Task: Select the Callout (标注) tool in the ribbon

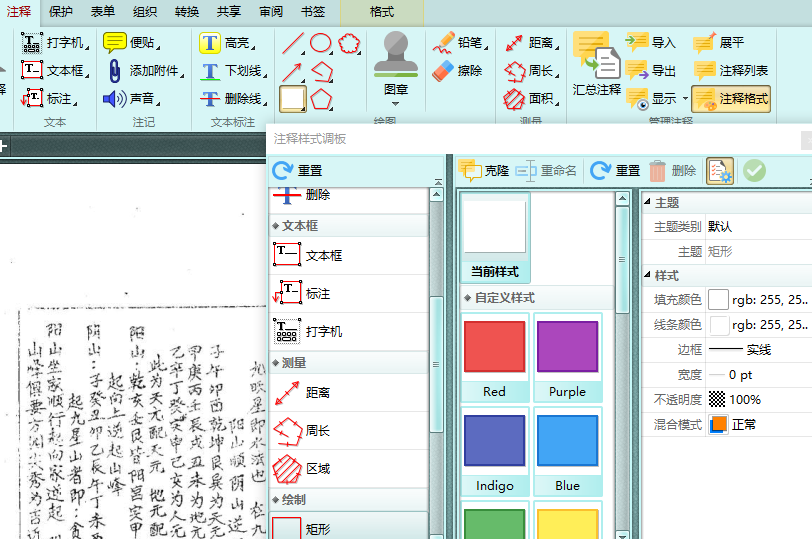Action: [50, 98]
